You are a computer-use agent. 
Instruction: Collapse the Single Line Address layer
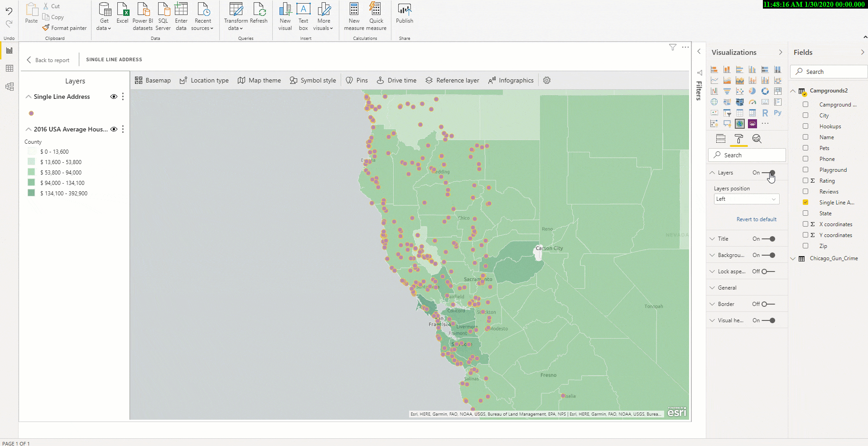click(x=29, y=97)
